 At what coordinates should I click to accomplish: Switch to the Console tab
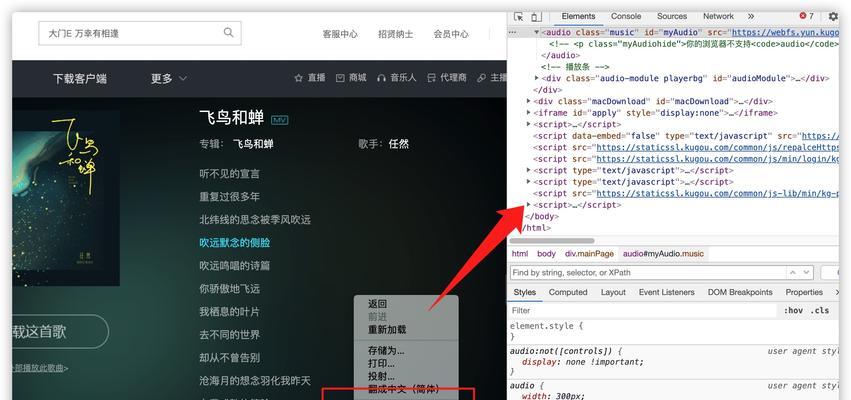(x=626, y=16)
